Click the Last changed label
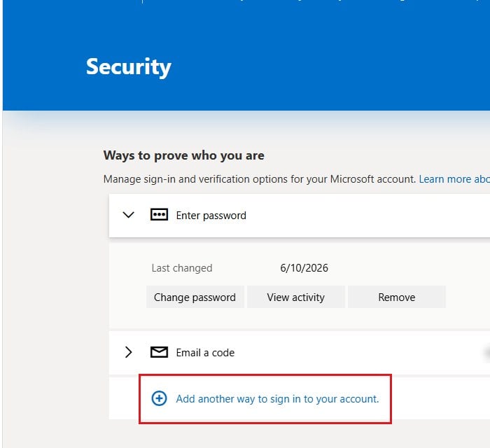The height and width of the screenshot is (448, 490). pyautogui.click(x=182, y=268)
